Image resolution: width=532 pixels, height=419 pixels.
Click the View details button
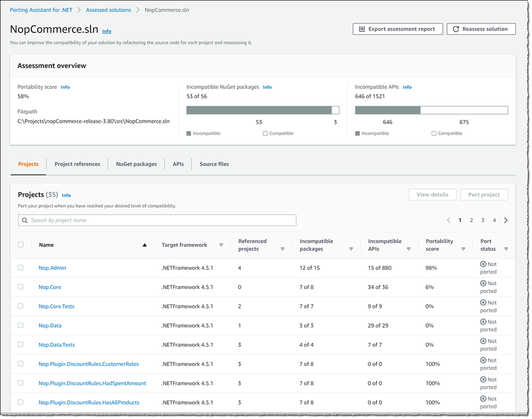click(x=433, y=195)
